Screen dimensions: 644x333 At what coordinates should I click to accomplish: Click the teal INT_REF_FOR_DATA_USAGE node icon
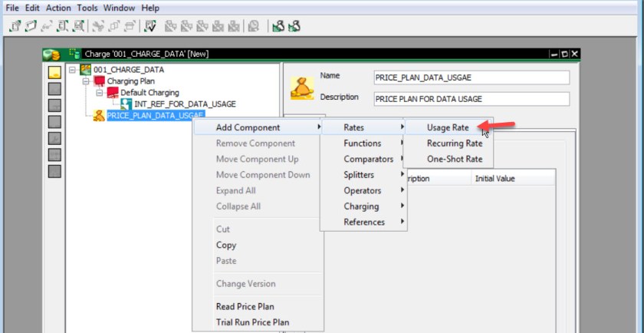point(126,104)
